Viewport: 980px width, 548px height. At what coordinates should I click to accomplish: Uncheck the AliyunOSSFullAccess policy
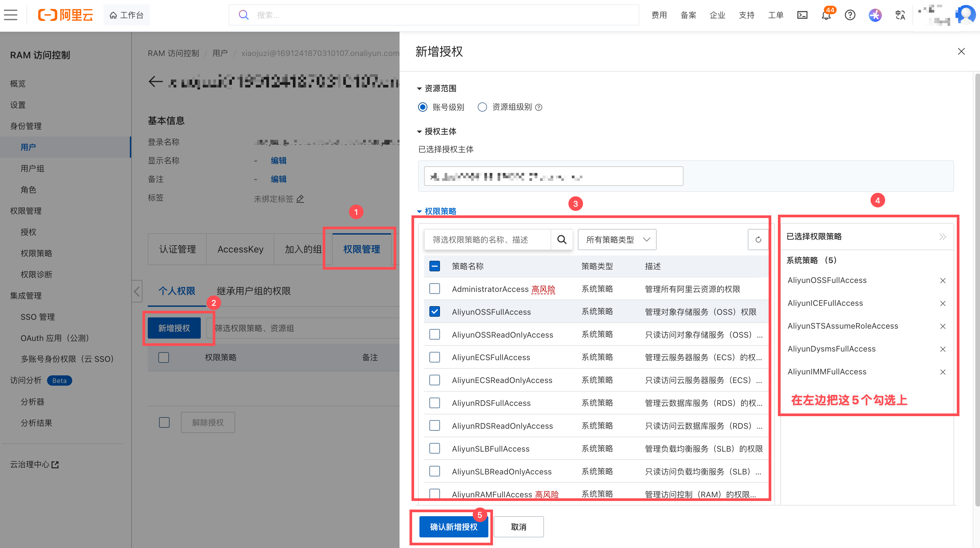point(434,312)
